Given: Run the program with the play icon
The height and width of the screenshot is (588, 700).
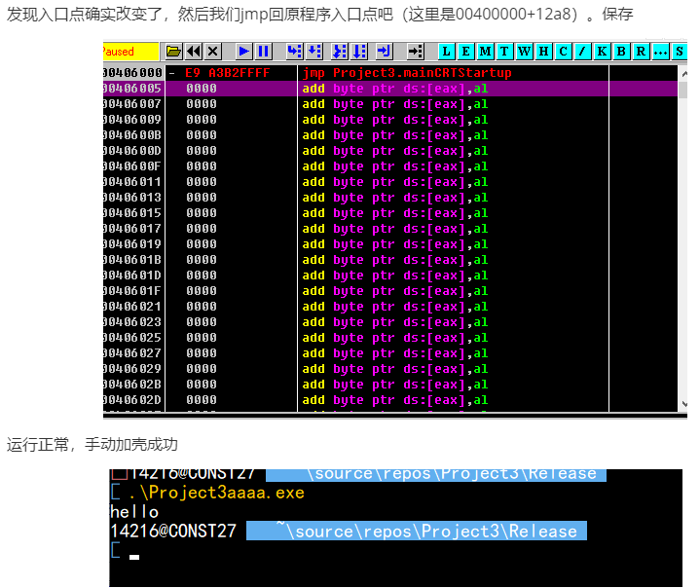Looking at the screenshot, I should [243, 52].
